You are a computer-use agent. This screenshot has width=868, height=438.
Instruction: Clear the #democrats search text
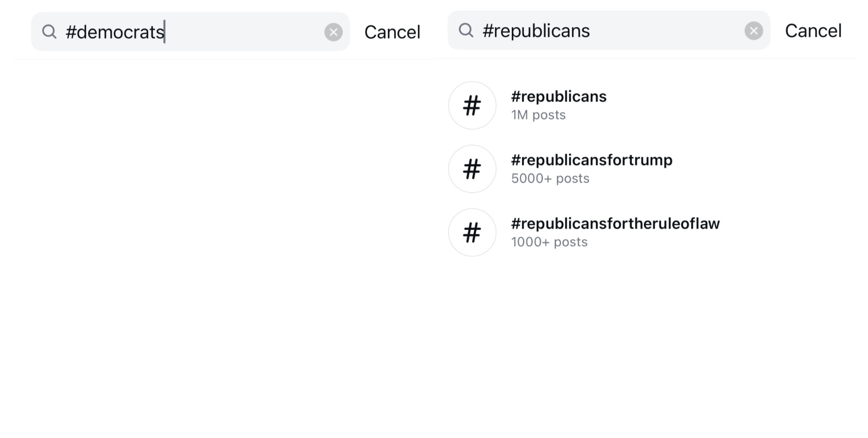point(333,32)
